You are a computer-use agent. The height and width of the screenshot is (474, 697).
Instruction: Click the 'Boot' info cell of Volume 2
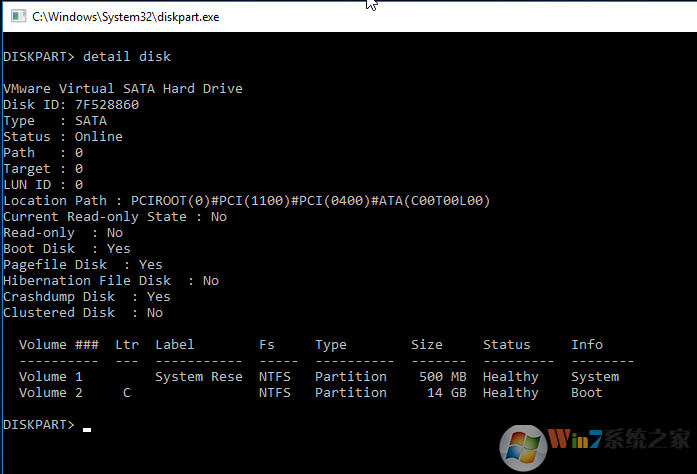tap(587, 393)
